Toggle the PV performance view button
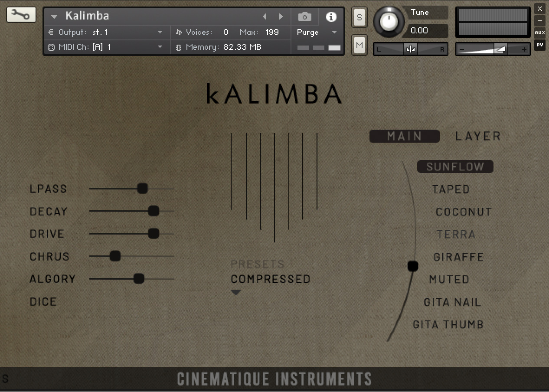The width and height of the screenshot is (549, 392). (x=539, y=44)
